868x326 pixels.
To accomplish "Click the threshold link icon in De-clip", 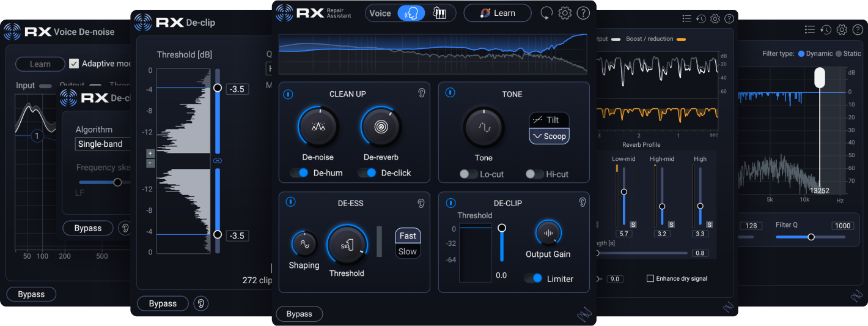I will point(217,161).
